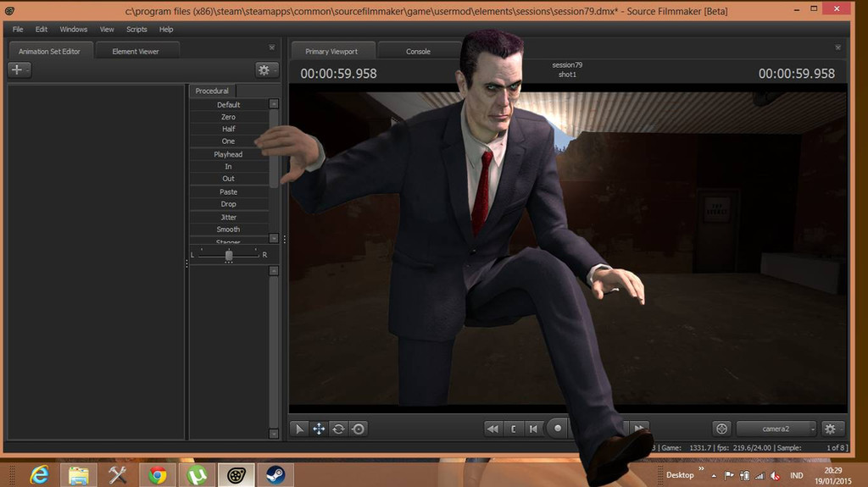The height and width of the screenshot is (487, 868).
Task: Close the Primary Viewport panel
Action: click(838, 47)
